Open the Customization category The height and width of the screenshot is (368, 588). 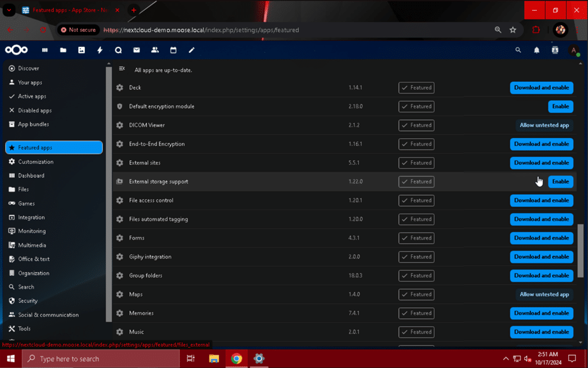[54, 162]
